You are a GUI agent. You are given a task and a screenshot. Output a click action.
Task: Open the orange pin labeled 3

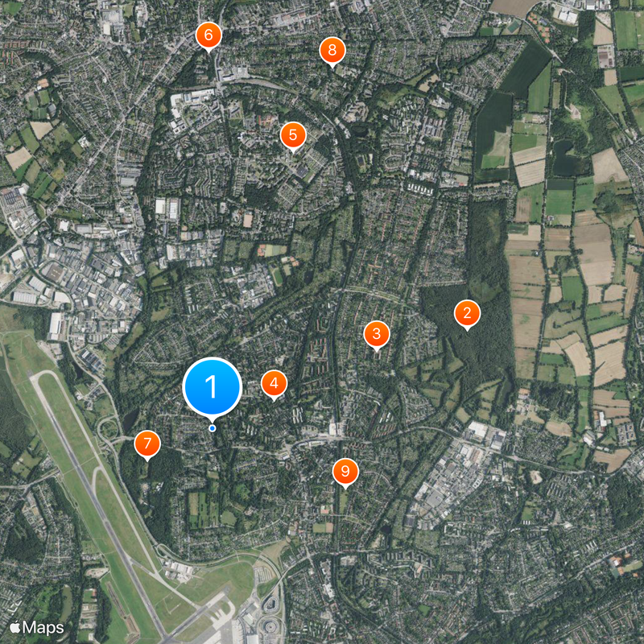point(377,334)
